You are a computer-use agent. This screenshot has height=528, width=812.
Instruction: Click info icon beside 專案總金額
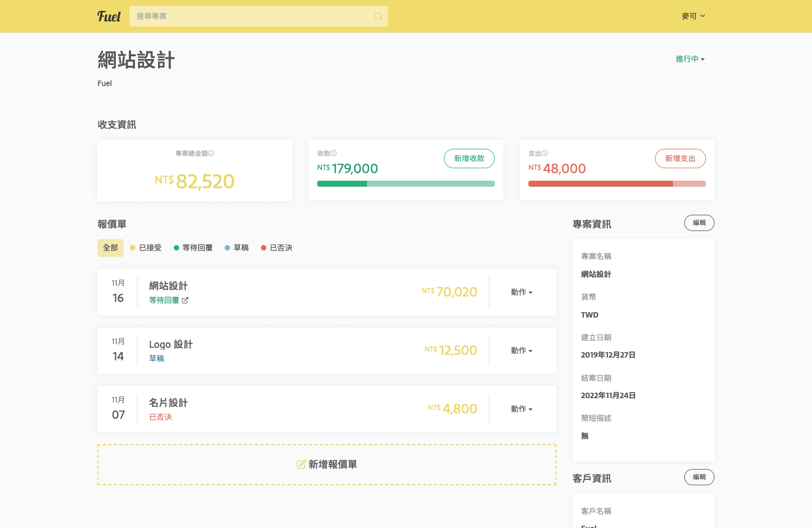212,153
